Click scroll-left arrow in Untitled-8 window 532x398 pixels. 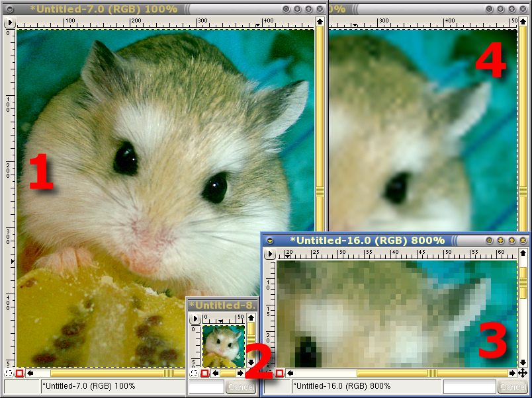point(216,374)
